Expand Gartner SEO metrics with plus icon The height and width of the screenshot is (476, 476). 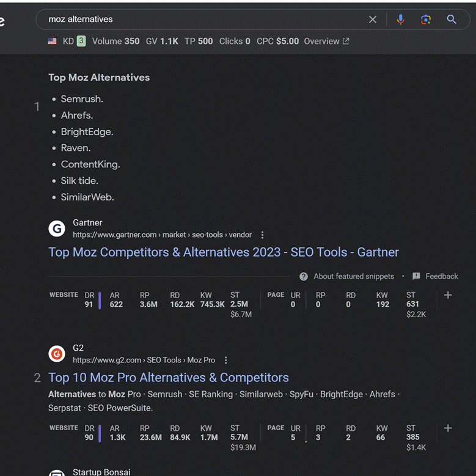(x=448, y=295)
